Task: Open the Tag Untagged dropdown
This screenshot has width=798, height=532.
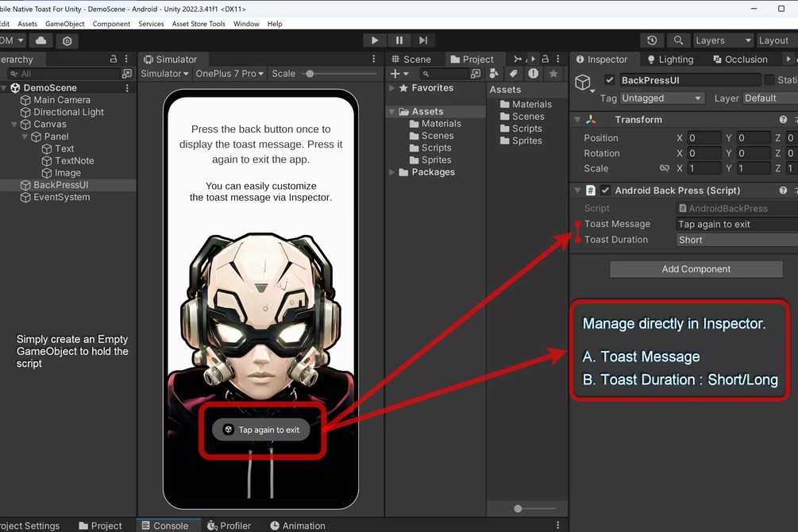Action: click(x=662, y=98)
